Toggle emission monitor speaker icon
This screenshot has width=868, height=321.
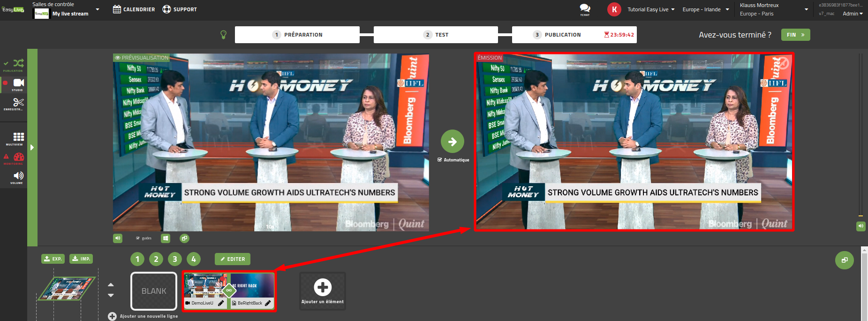(x=861, y=226)
